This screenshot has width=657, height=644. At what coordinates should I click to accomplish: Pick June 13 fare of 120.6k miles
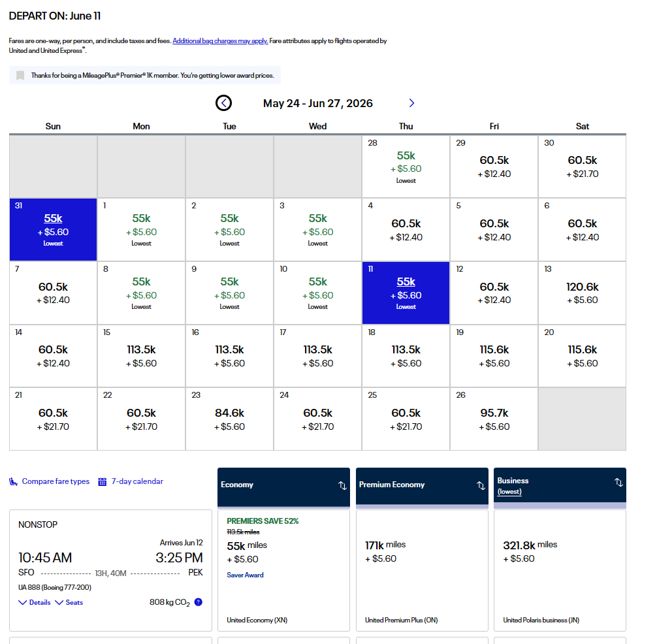[582, 293]
